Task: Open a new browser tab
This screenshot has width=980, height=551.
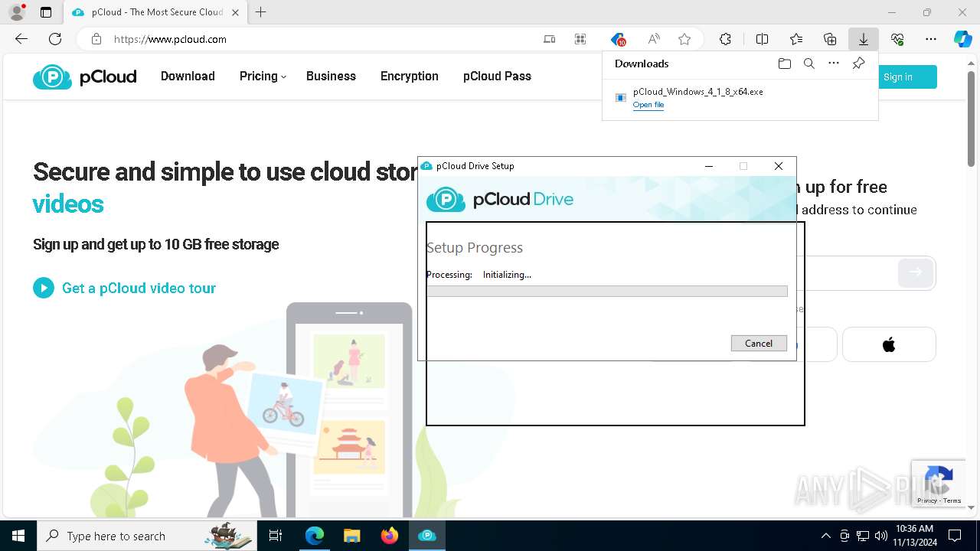Action: point(261,12)
